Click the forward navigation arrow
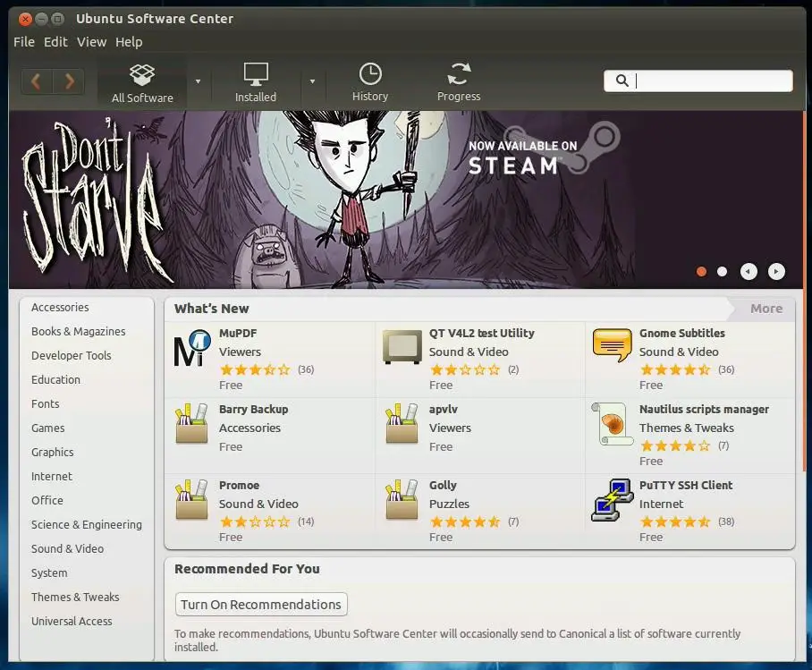The height and width of the screenshot is (670, 812). point(69,81)
